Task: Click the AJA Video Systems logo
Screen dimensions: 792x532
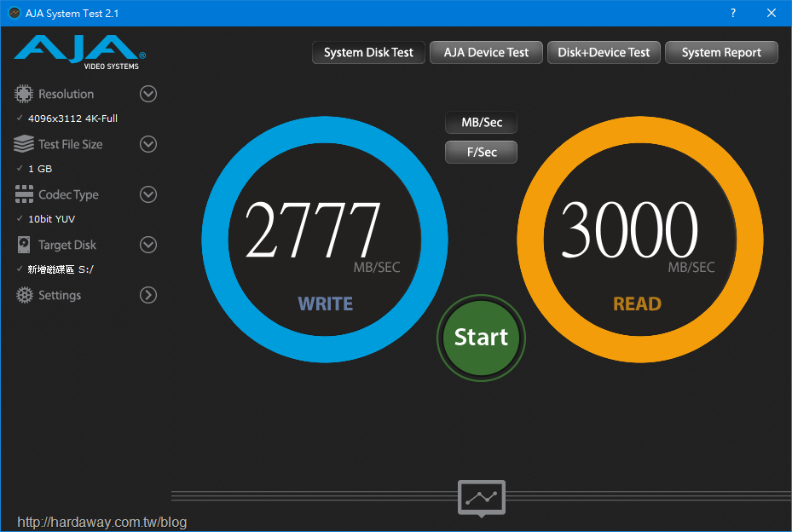Action: 80,52
